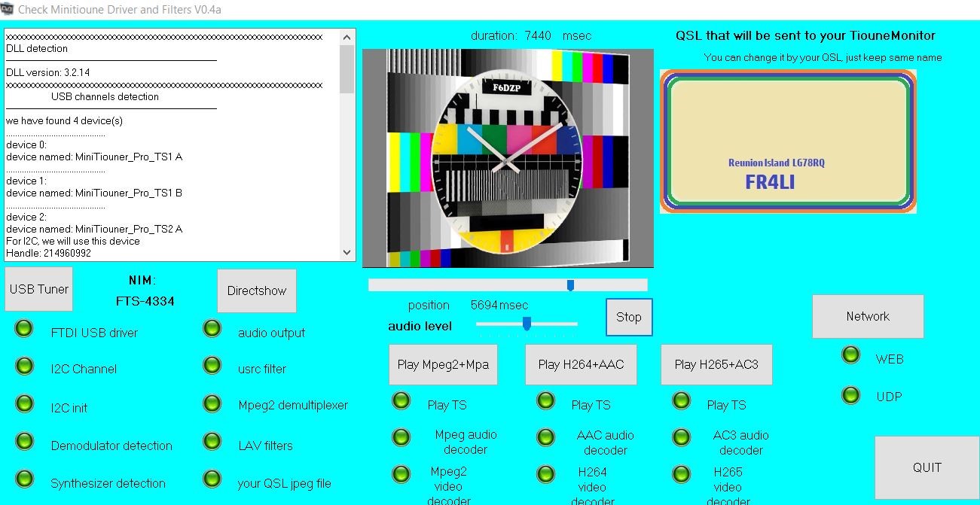The image size is (980, 505).
Task: Click the WEB network status LED
Action: (850, 355)
